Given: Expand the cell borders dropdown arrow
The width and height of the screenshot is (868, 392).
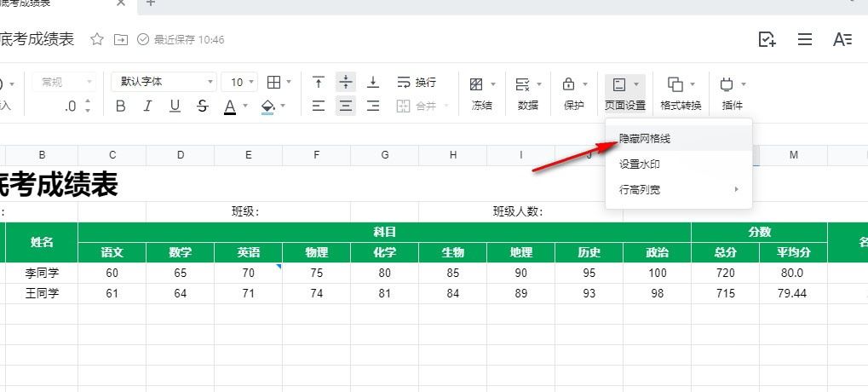Looking at the screenshot, I should pos(289,83).
